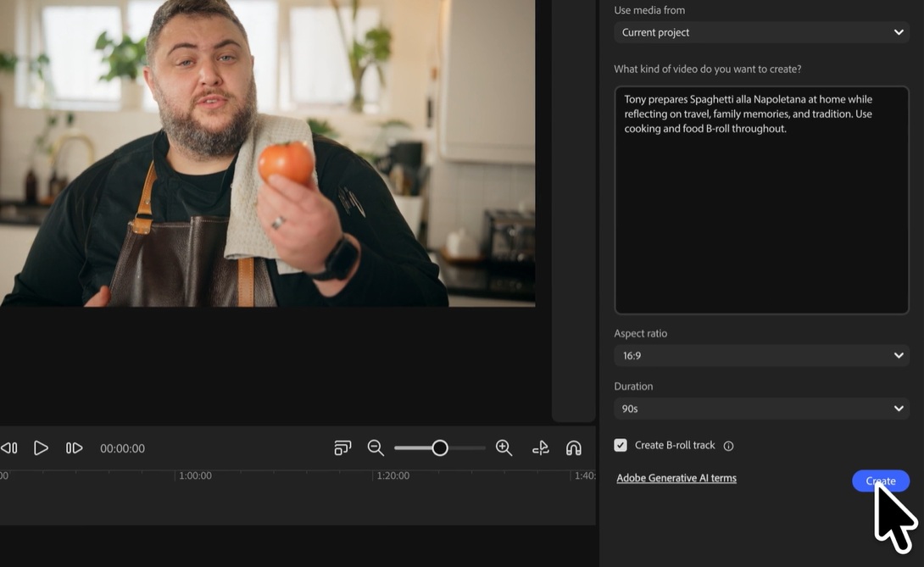Open Adobe Generative AI terms link
This screenshot has width=924, height=567.
[x=676, y=477]
